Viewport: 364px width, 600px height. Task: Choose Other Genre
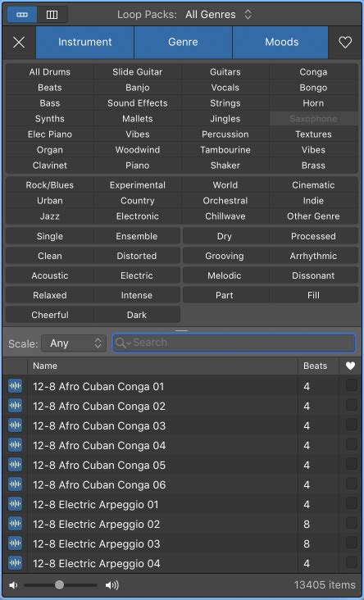313,216
